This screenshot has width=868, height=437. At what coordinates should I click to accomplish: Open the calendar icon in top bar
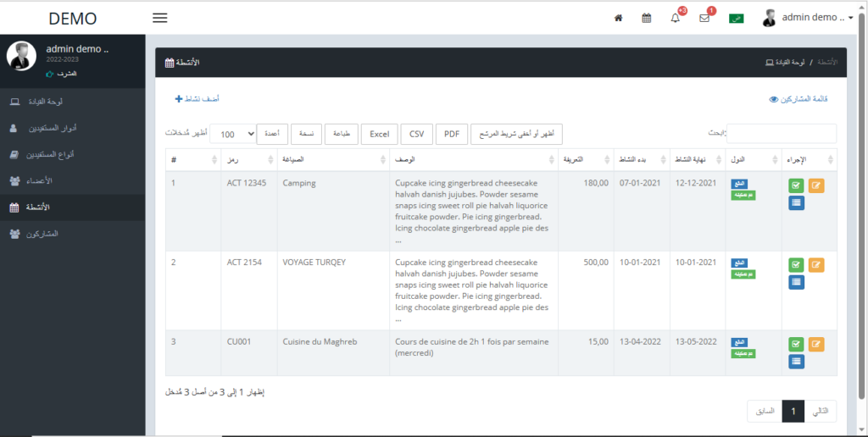tap(646, 19)
